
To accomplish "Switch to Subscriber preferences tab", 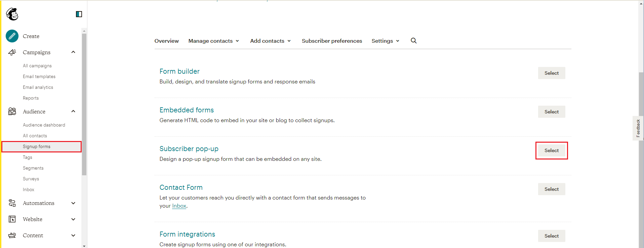I will [x=332, y=41].
